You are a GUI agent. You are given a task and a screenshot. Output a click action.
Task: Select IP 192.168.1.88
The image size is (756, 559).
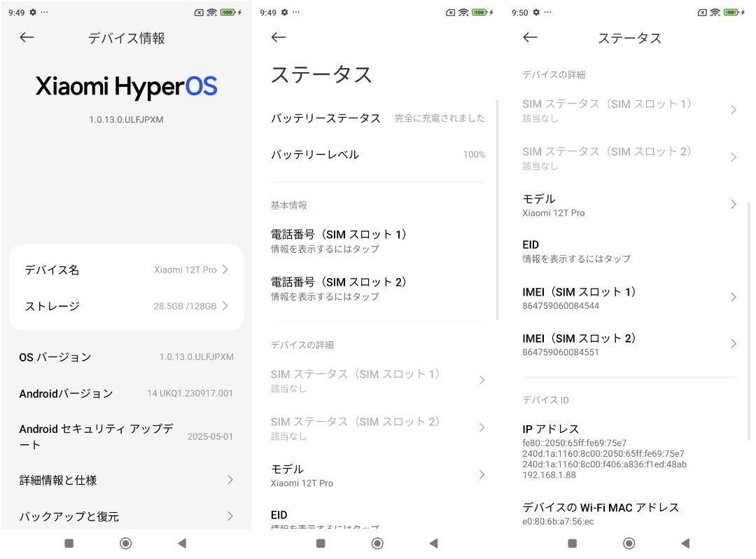pos(549,475)
